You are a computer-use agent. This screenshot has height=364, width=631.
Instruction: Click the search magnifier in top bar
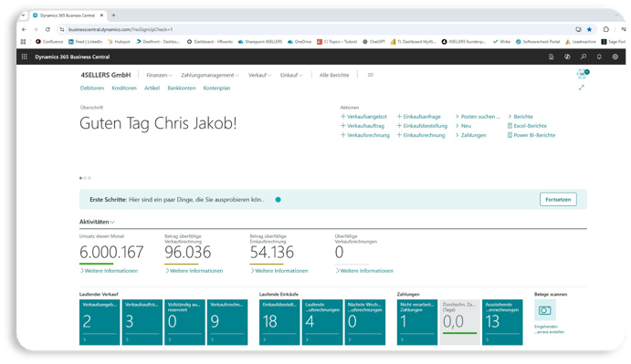[x=584, y=57]
